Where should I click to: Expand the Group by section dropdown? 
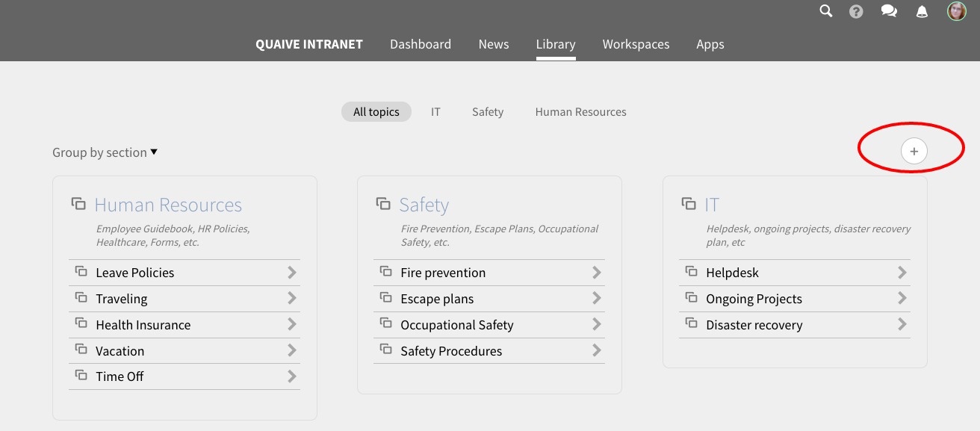[105, 152]
